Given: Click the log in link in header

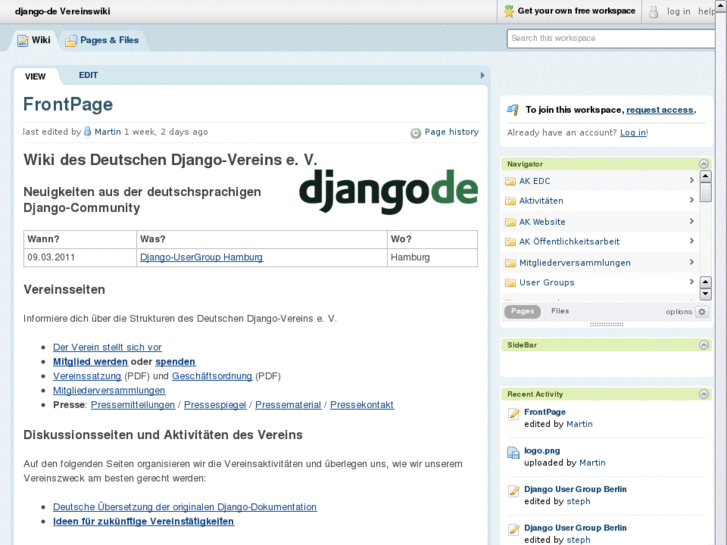Looking at the screenshot, I should 678,12.
